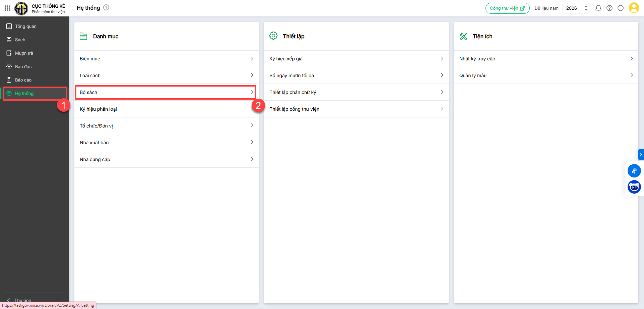The height and width of the screenshot is (309, 644).
Task: Open Bộ sách category
Action: coord(166,92)
